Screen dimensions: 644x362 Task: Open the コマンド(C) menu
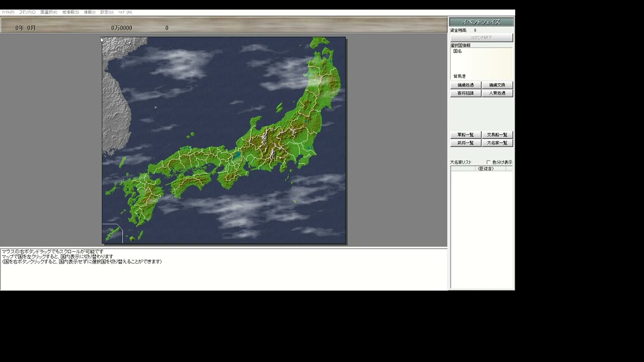(x=27, y=12)
